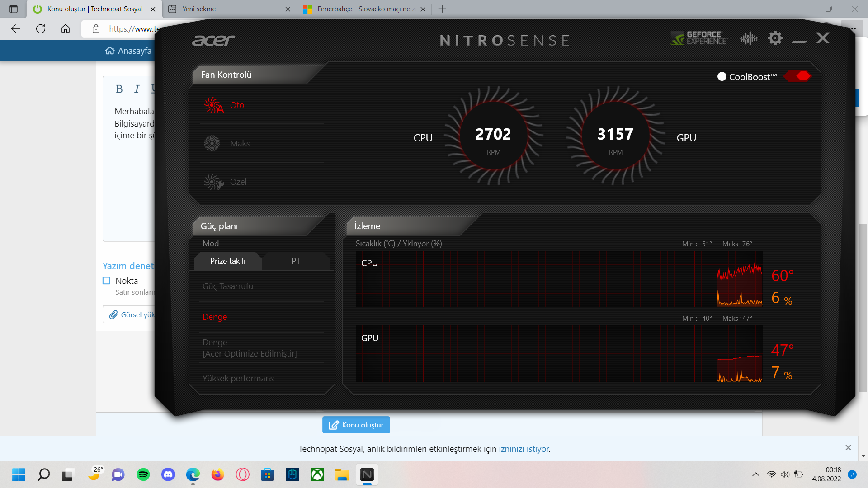
Task: Open NitroSense settings gear
Action: pyautogui.click(x=775, y=38)
